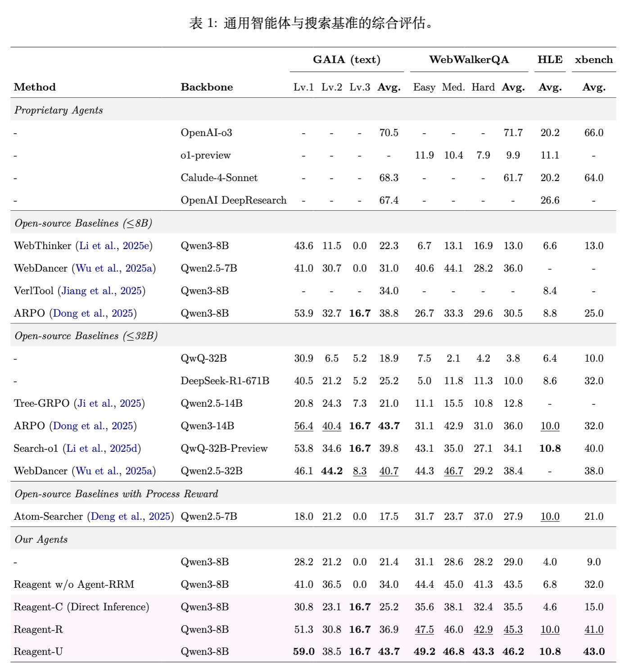Select the Proprietary Agents section label
The width and height of the screenshot is (624, 672).
coord(59,110)
